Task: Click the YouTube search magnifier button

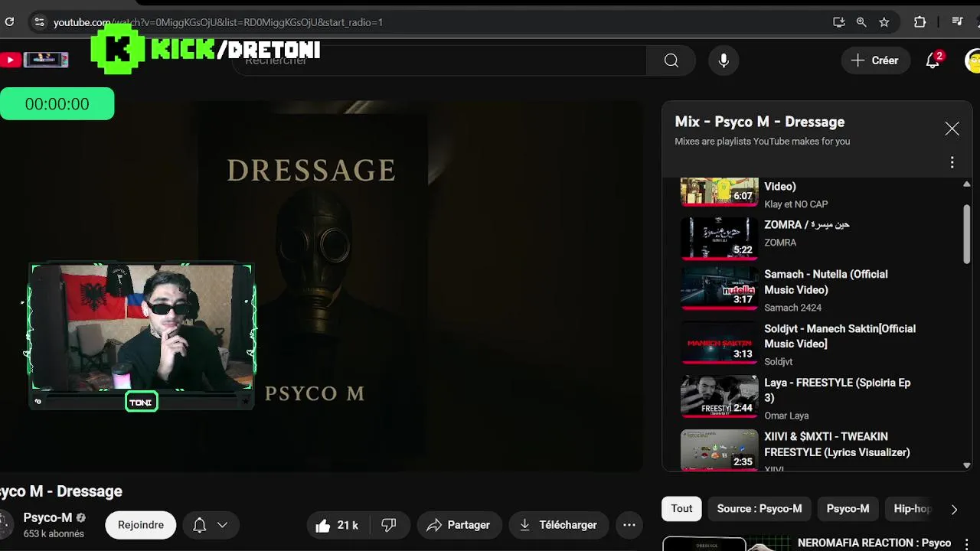Action: 671,60
